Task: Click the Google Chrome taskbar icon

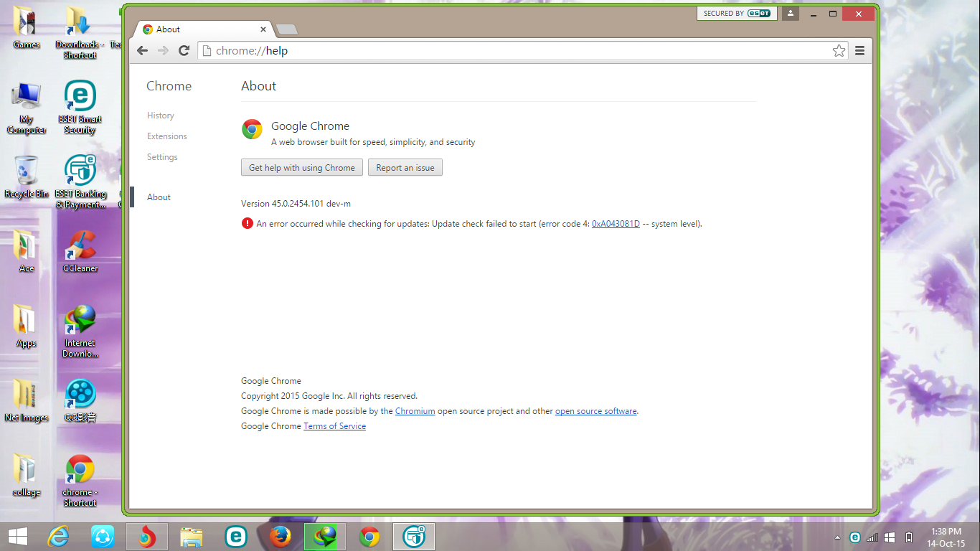Action: [369, 537]
